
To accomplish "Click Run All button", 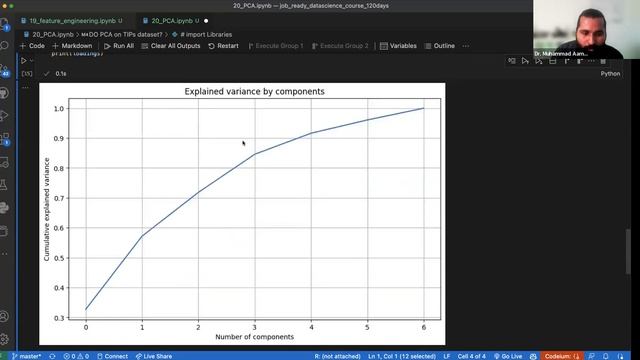I will click(x=119, y=46).
